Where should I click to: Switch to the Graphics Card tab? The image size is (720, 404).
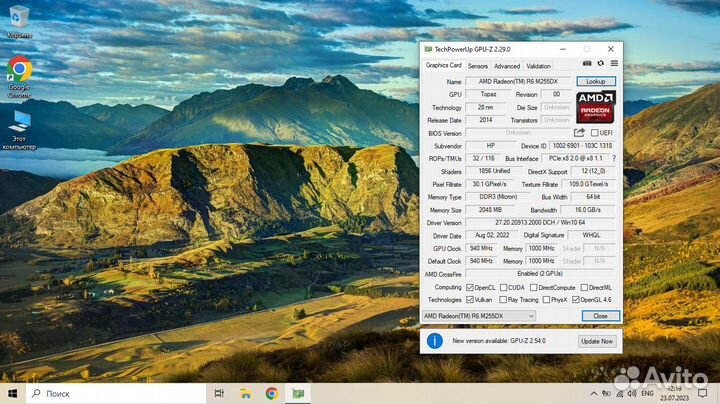click(x=444, y=66)
